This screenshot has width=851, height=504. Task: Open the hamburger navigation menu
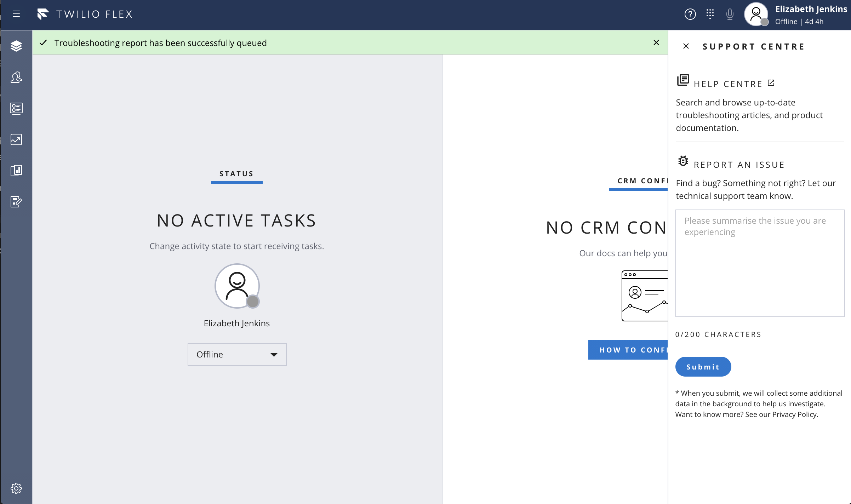[16, 14]
